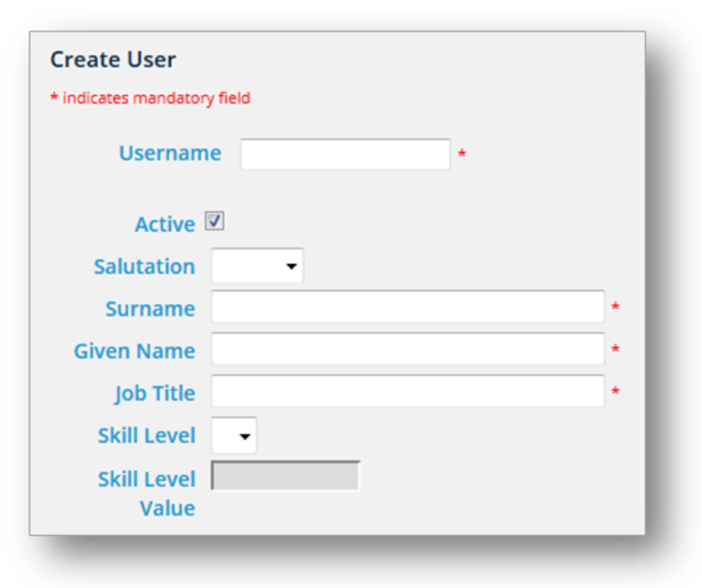Click the red asterisk beside Job Title
Image resolution: width=702 pixels, height=588 pixels.
point(616,391)
